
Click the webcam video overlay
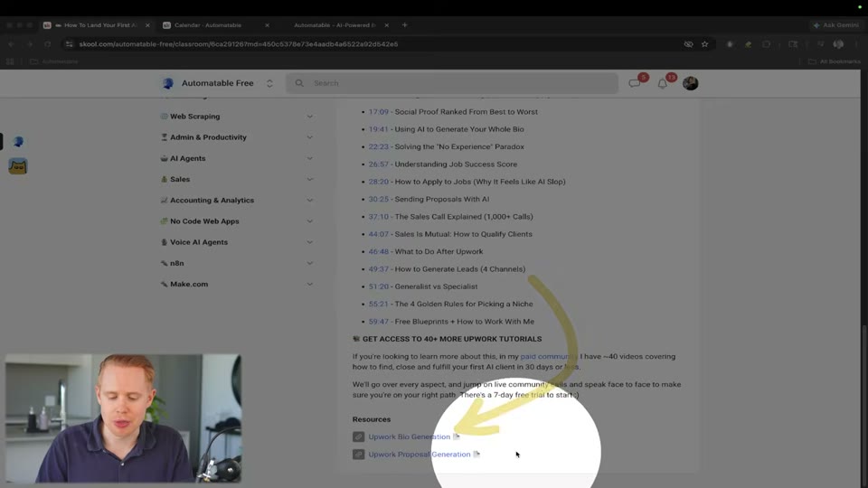coord(123,418)
